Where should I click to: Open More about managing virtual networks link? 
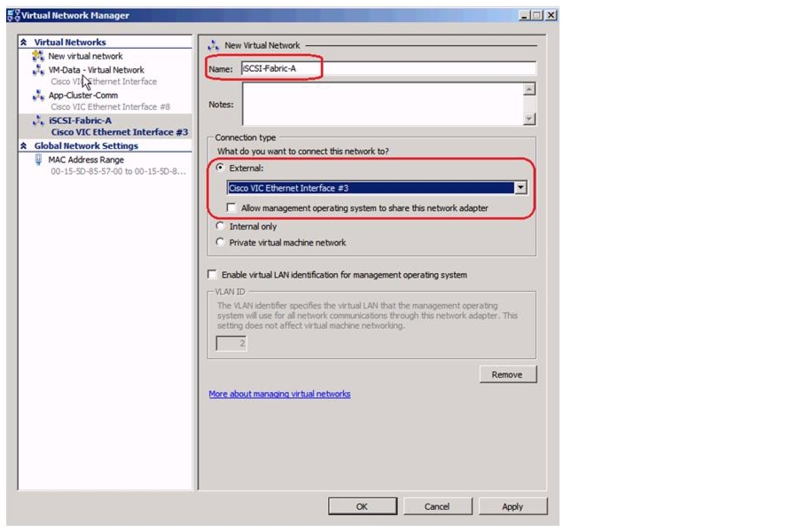coord(279,394)
